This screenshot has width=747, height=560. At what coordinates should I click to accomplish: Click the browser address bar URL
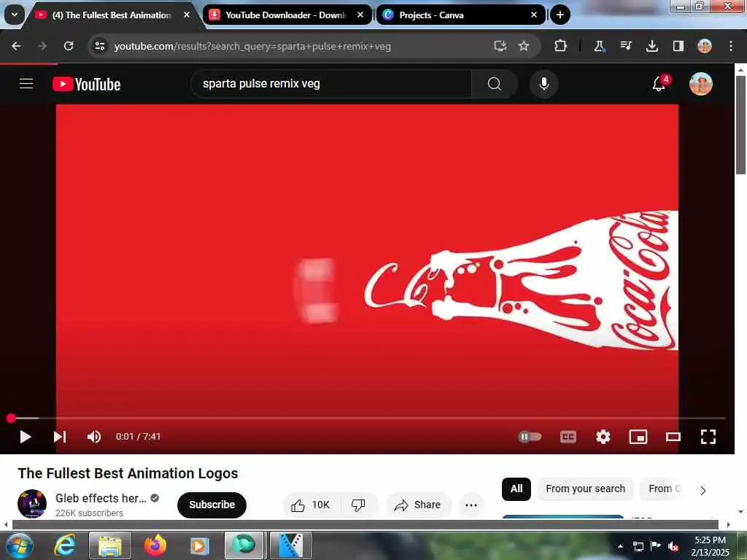click(252, 46)
